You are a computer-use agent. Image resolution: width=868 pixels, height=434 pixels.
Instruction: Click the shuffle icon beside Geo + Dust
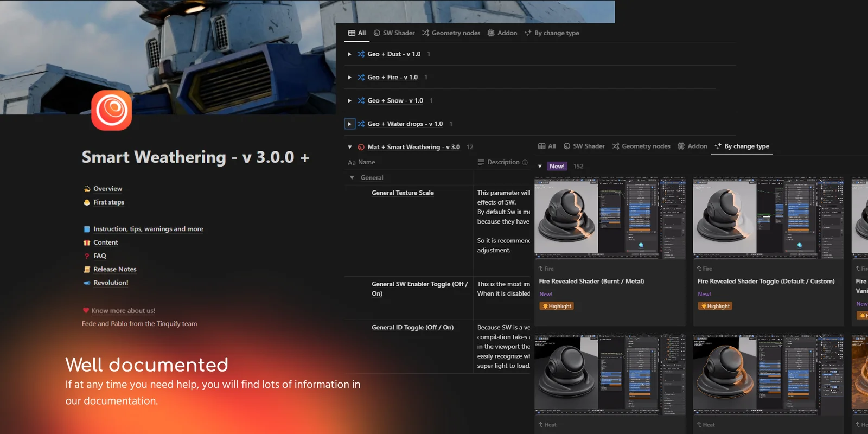click(361, 54)
